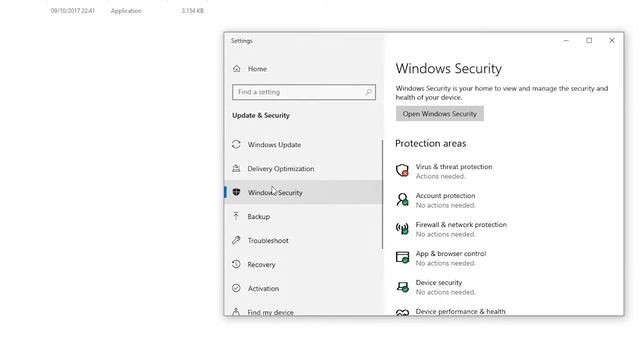Open App & browser control link
The width and height of the screenshot is (640, 360).
tap(451, 253)
